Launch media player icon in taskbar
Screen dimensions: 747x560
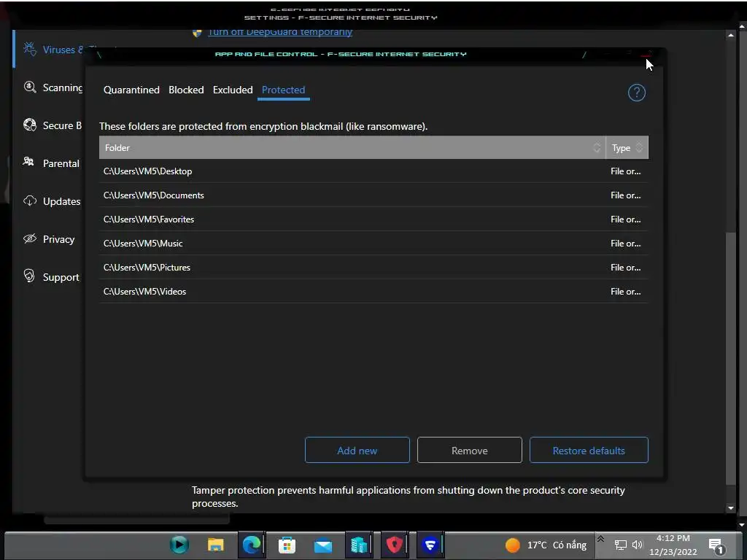click(x=179, y=545)
